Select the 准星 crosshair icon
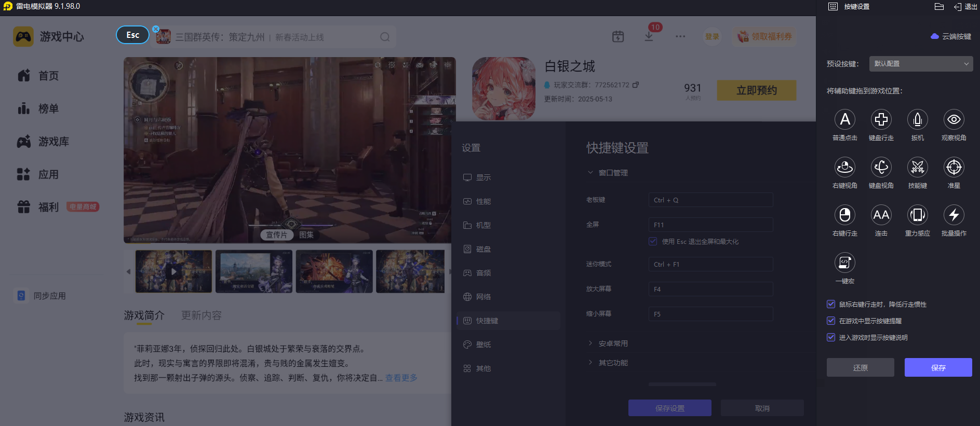The image size is (980, 426). coord(954,167)
